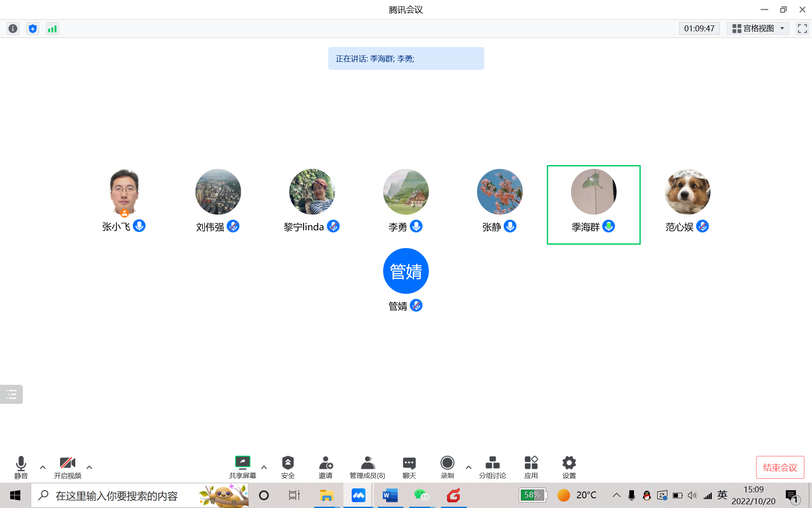Open the Invite (邀请) icon
The width and height of the screenshot is (812, 508).
click(325, 467)
